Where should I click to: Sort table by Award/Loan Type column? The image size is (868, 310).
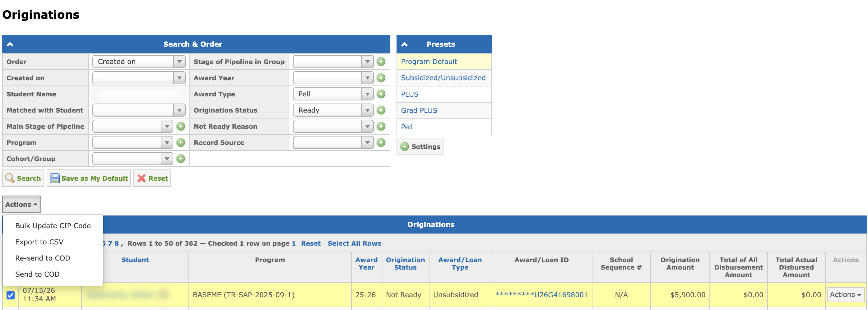pos(460,263)
